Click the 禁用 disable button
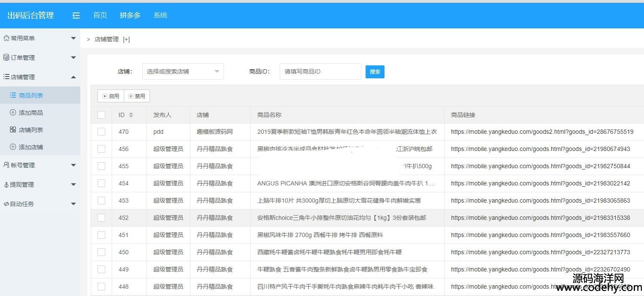 coord(137,96)
